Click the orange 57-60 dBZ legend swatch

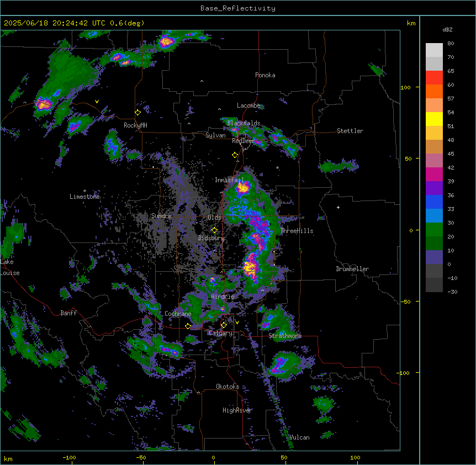point(434,91)
